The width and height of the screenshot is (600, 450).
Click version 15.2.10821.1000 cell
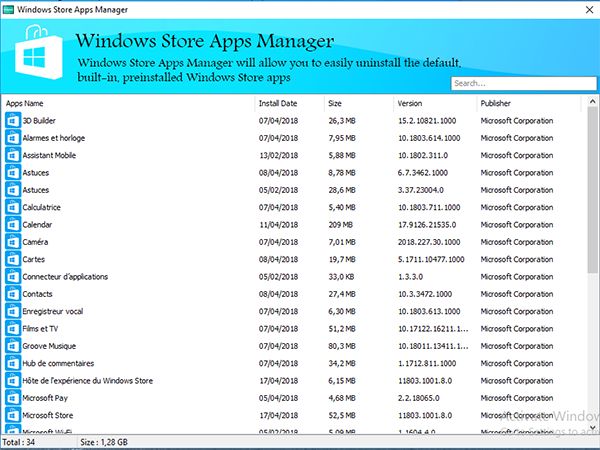click(427, 121)
